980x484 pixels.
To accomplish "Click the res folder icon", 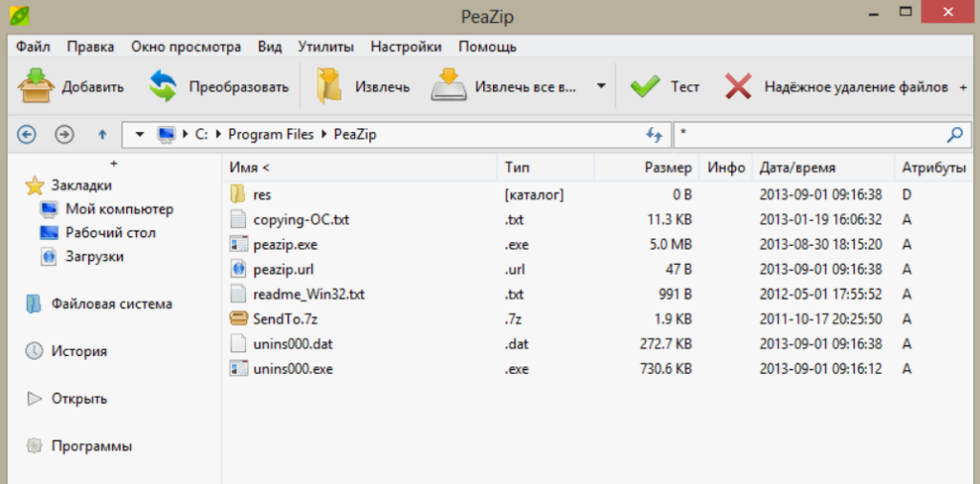I will [x=237, y=194].
